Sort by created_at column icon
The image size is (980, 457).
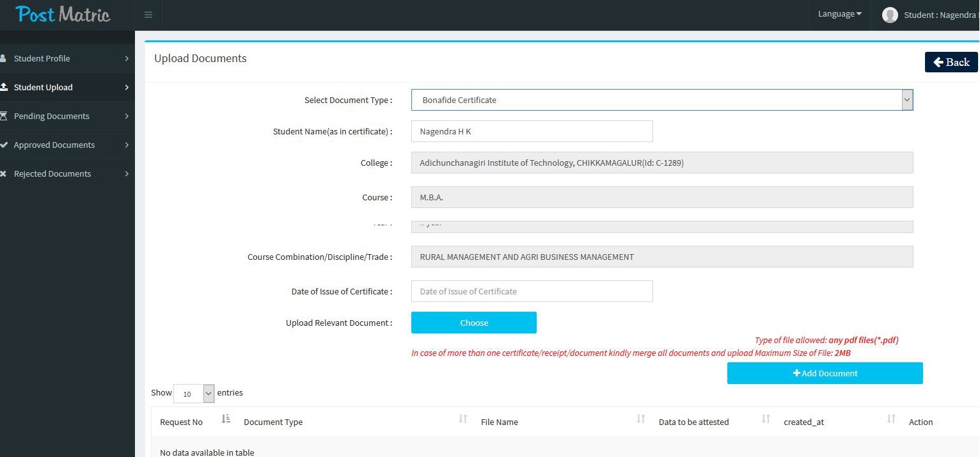[x=891, y=419]
